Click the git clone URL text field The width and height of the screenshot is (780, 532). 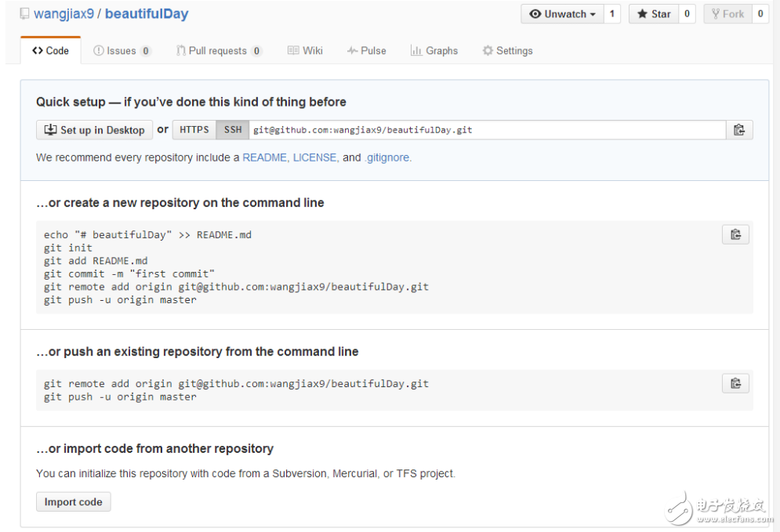tap(486, 130)
